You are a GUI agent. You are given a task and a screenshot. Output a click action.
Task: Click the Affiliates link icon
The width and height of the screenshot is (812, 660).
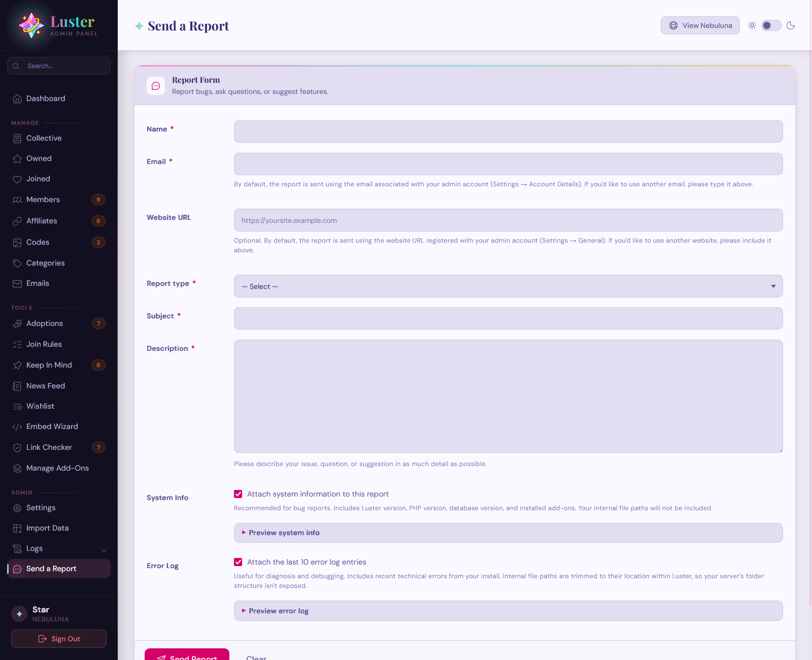[17, 221]
